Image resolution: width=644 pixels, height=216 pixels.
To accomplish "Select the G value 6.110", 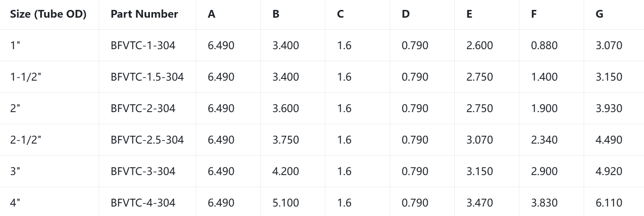I will pyautogui.click(x=609, y=203).
